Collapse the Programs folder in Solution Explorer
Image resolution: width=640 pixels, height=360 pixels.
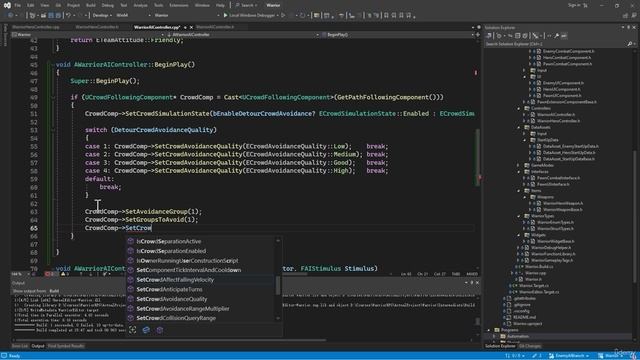489,330
